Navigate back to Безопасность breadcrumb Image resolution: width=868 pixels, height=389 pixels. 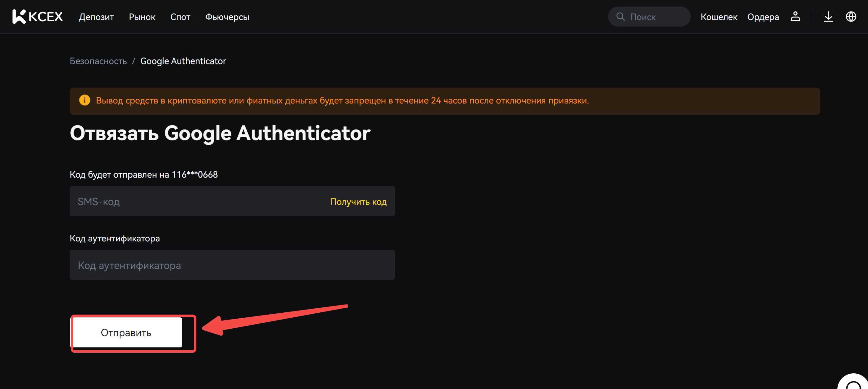click(98, 61)
